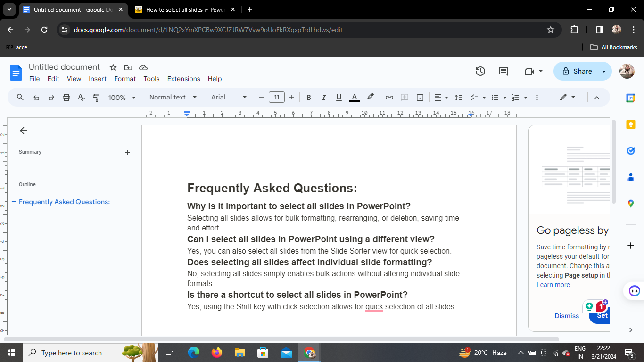Open the zoom 100% dropdown

122,98
